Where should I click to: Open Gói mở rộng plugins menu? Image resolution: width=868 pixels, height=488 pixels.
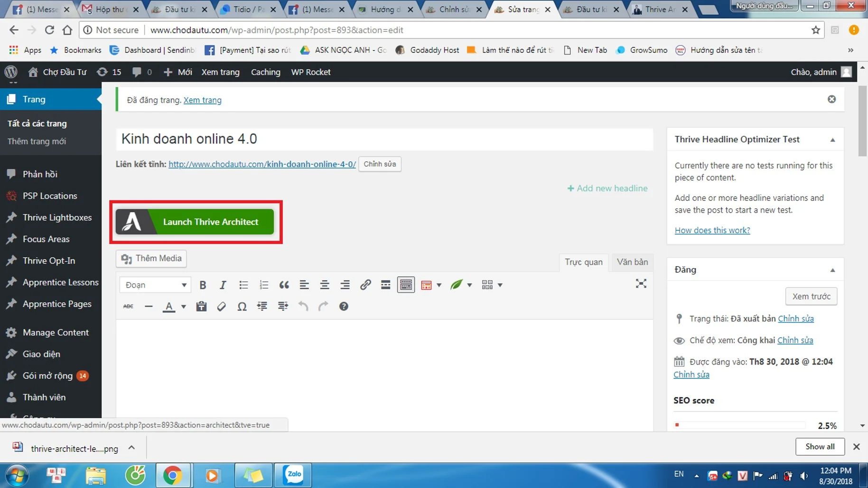[x=51, y=375]
